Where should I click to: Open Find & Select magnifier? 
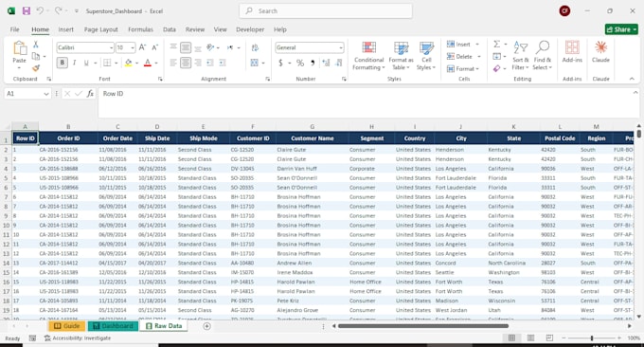coord(543,56)
